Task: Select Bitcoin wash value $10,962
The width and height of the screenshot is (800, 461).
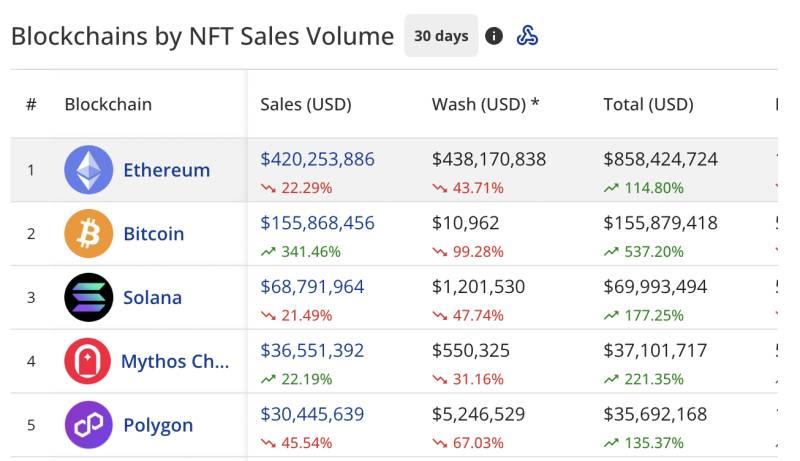Action: click(465, 223)
